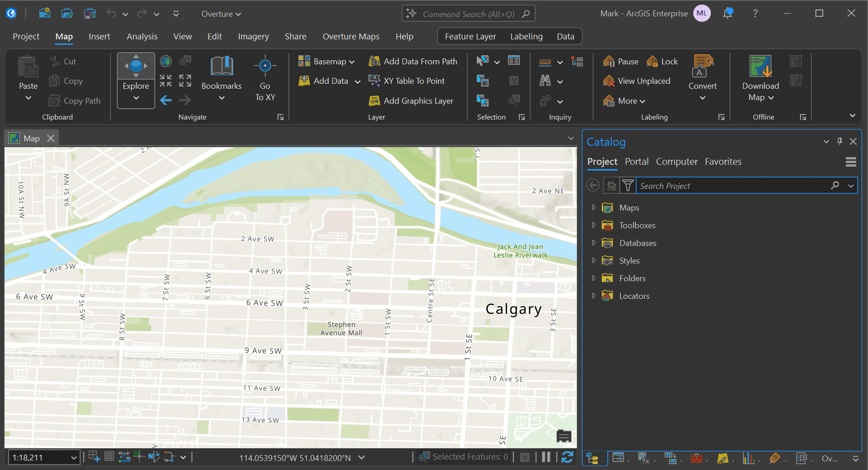Expand the Folders node in Catalog
This screenshot has height=470, width=868.
594,278
